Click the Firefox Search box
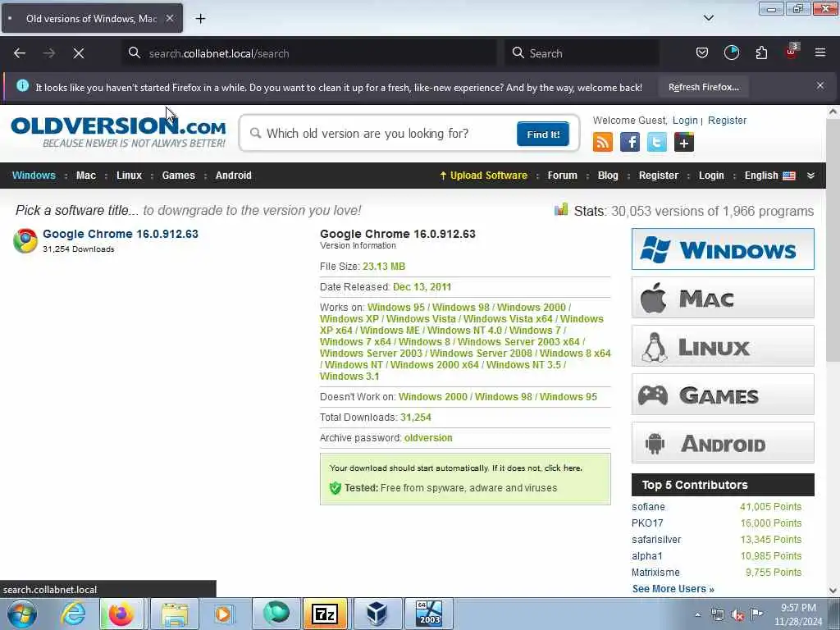This screenshot has height=630, width=840. (x=582, y=53)
